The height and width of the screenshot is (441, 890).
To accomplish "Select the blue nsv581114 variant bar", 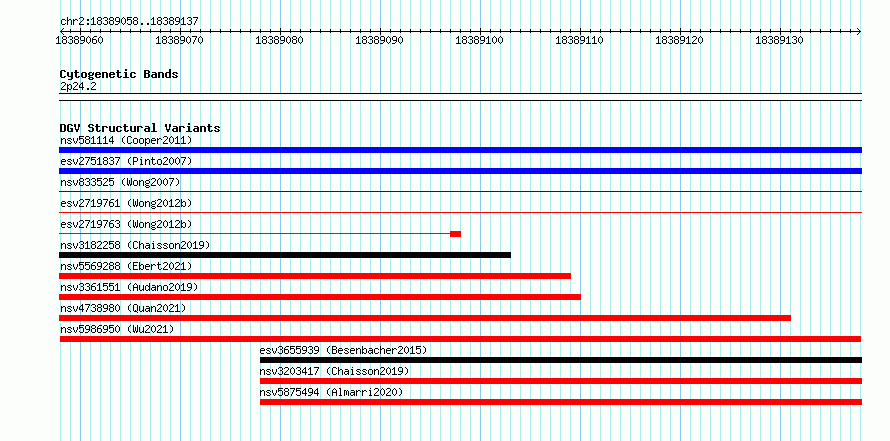I will tap(460, 150).
